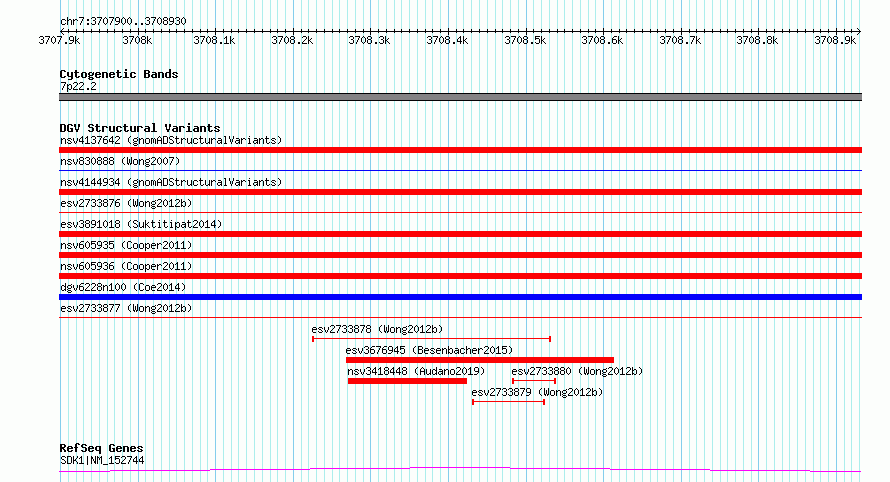
Task: Open variant label dgv6228n100 (Coe2014)
Action: coord(123,287)
